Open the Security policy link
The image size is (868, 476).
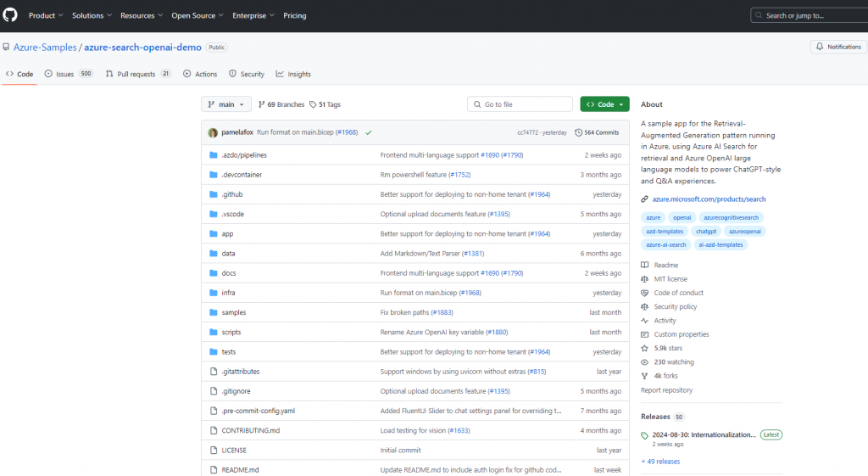(676, 306)
